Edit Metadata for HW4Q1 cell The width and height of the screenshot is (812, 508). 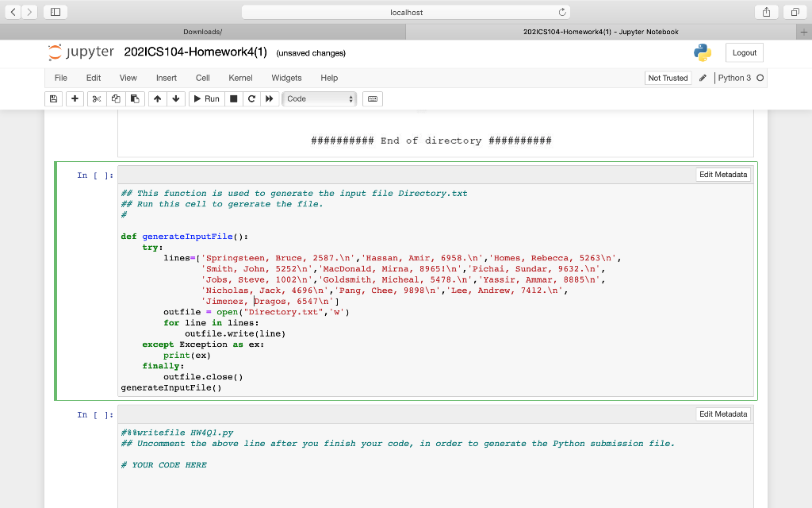point(723,414)
